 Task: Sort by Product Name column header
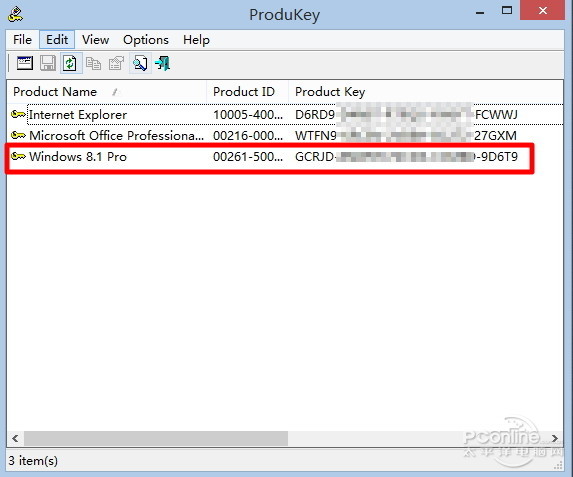coord(107,92)
